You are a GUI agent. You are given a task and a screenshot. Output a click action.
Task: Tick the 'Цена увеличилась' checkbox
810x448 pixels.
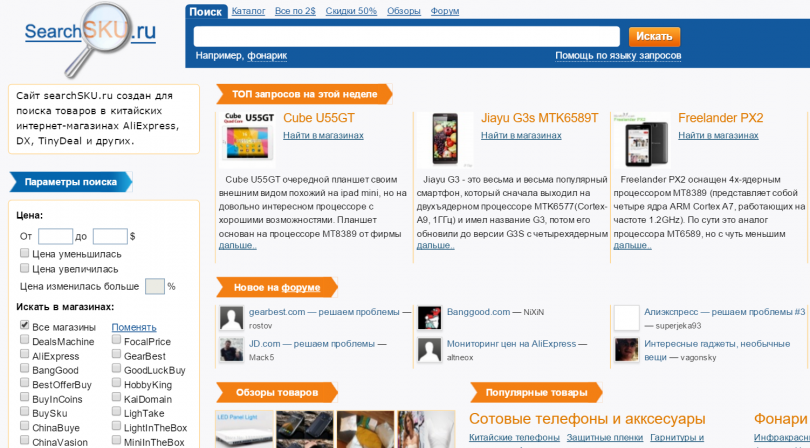click(25, 268)
